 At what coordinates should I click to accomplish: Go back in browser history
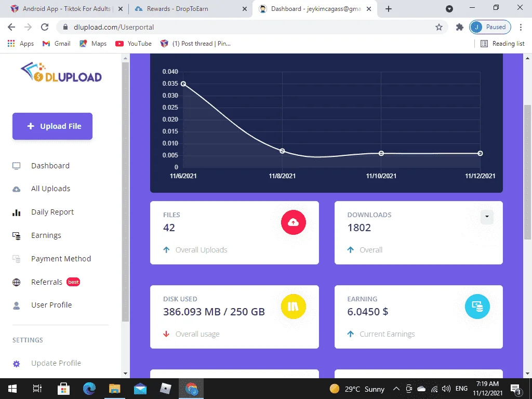[11, 27]
